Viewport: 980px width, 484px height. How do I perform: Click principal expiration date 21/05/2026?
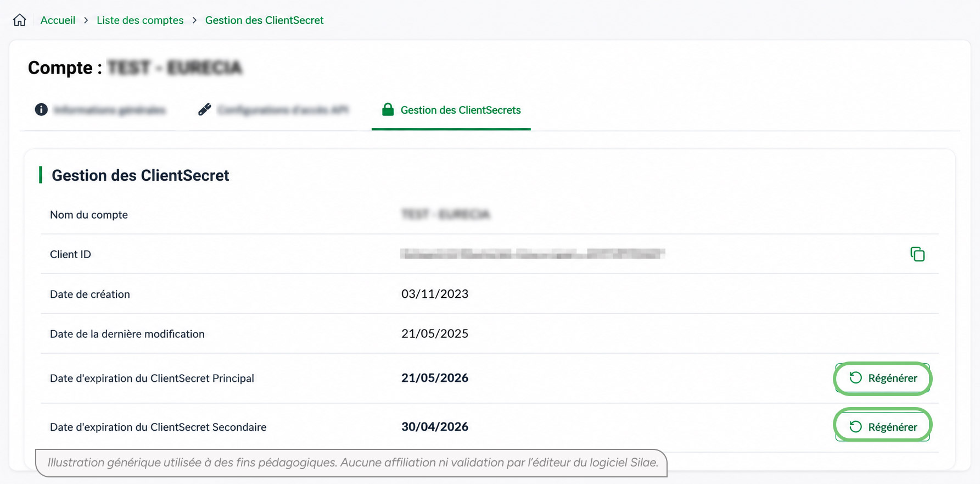[x=435, y=378]
